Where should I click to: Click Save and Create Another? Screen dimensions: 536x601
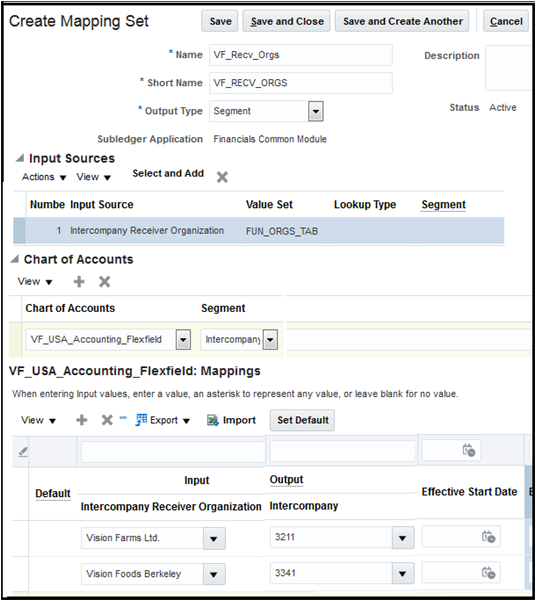pyautogui.click(x=402, y=21)
